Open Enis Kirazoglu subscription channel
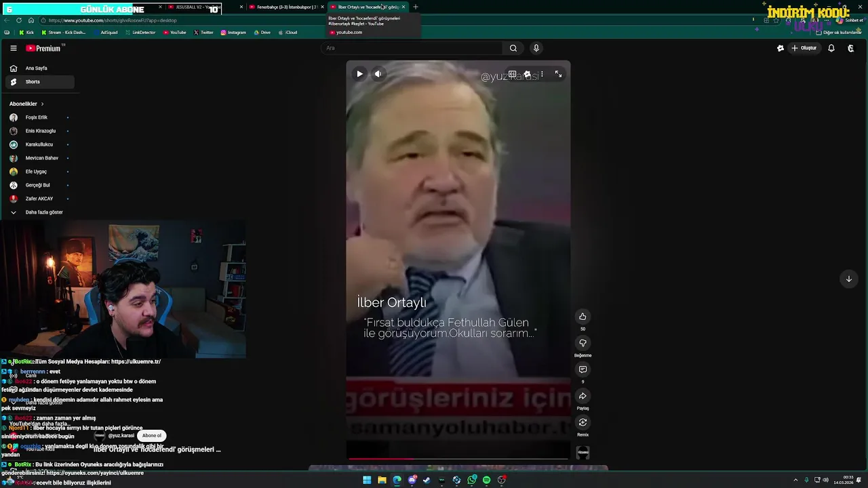This screenshot has width=868, height=488. [40, 131]
